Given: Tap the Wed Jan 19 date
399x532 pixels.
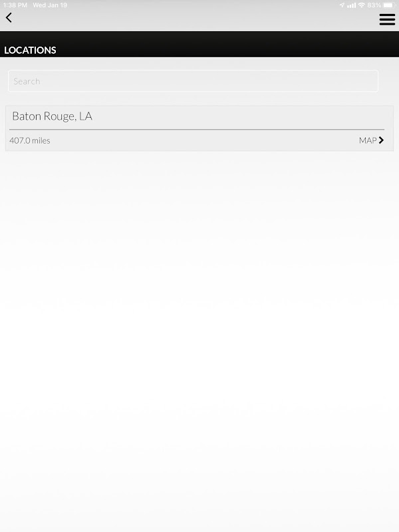Looking at the screenshot, I should pos(50,5).
